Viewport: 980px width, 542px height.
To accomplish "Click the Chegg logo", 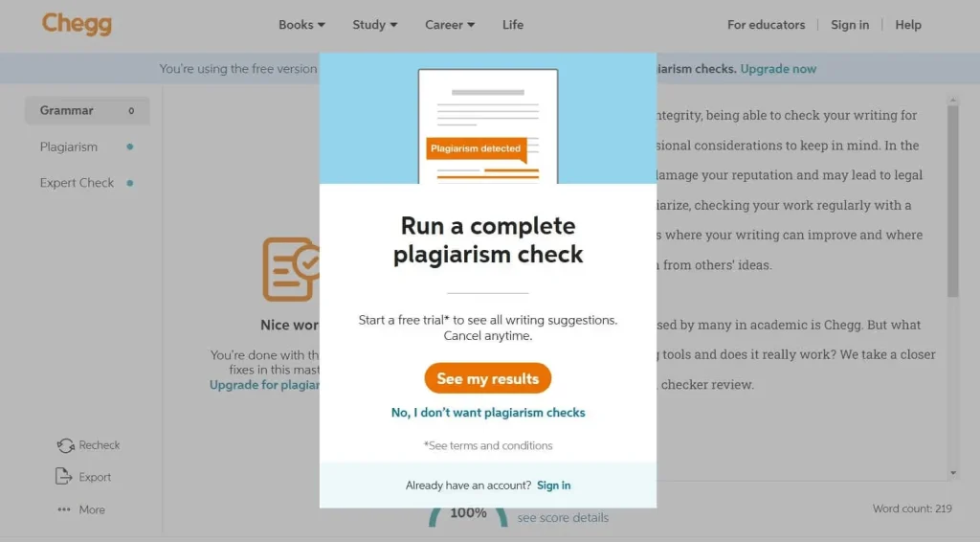I will tap(77, 24).
